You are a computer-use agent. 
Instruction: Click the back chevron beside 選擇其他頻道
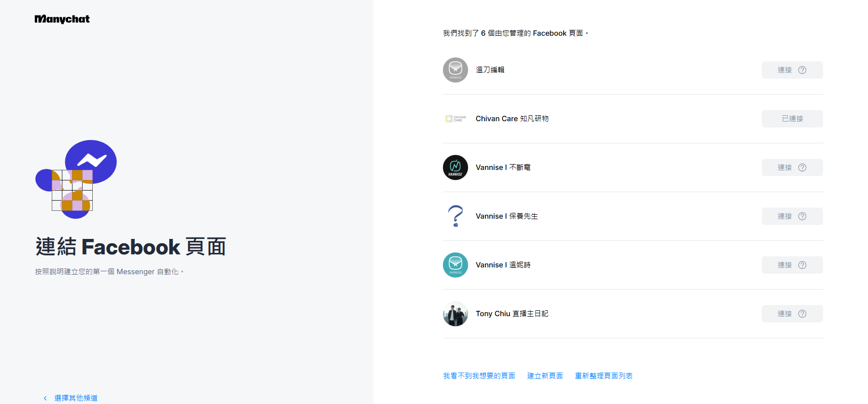click(x=45, y=398)
